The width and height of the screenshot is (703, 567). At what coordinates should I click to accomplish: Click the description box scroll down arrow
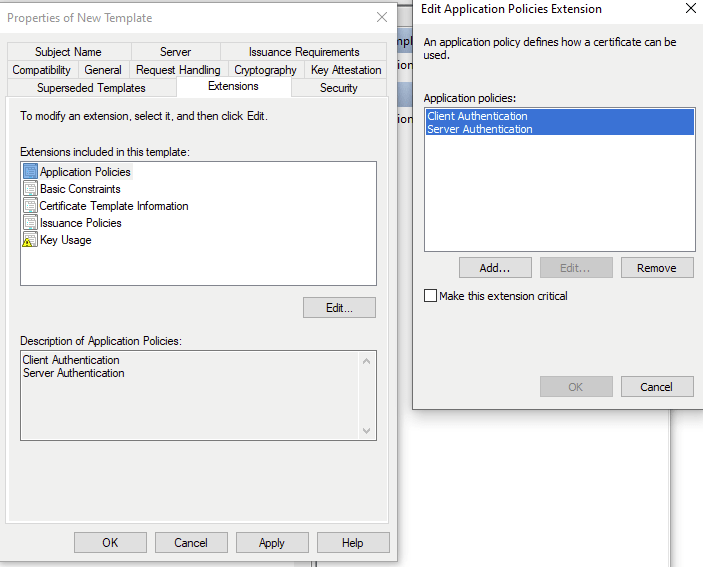368,430
